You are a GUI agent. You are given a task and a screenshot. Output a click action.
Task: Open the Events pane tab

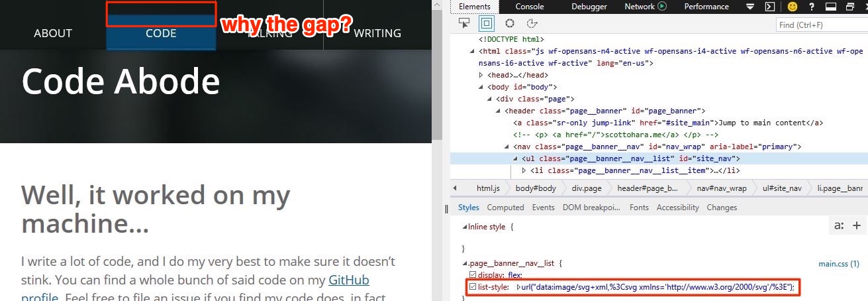(x=544, y=208)
